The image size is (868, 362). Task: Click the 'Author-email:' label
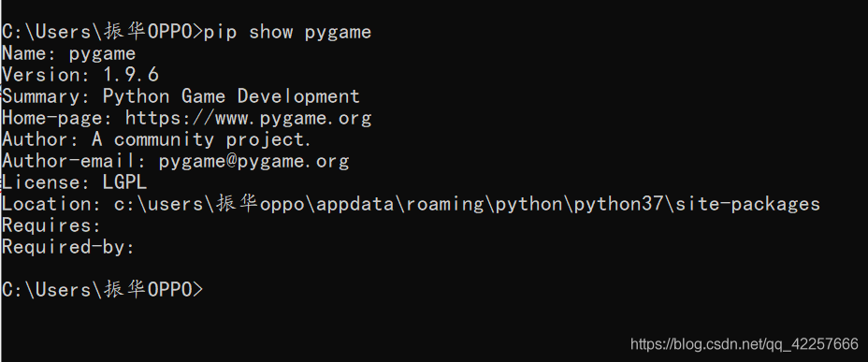point(75,161)
